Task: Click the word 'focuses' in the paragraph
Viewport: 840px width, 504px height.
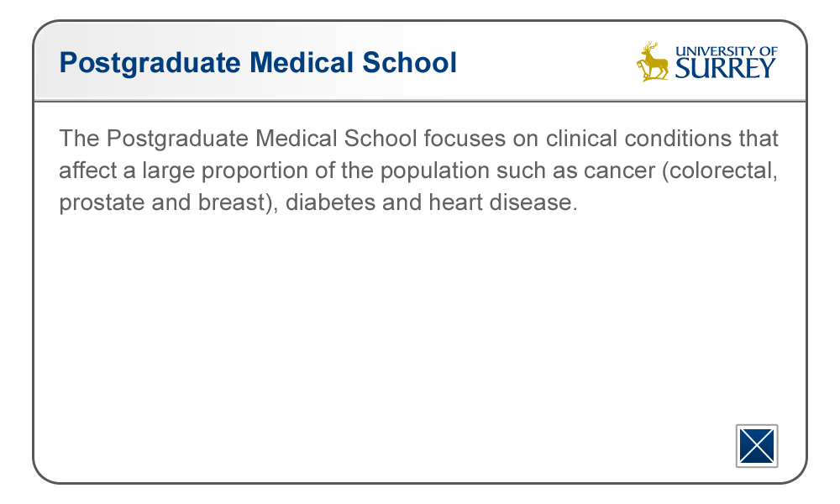Action: tap(465, 139)
